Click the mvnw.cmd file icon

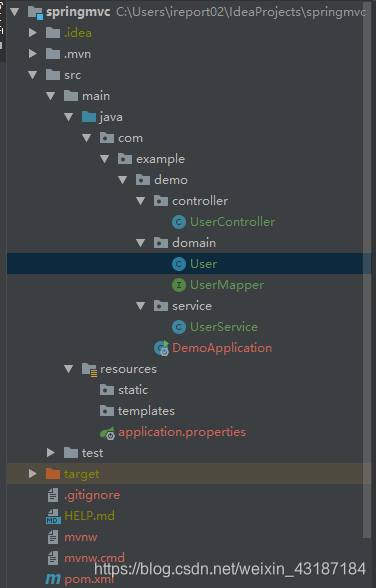click(x=53, y=558)
